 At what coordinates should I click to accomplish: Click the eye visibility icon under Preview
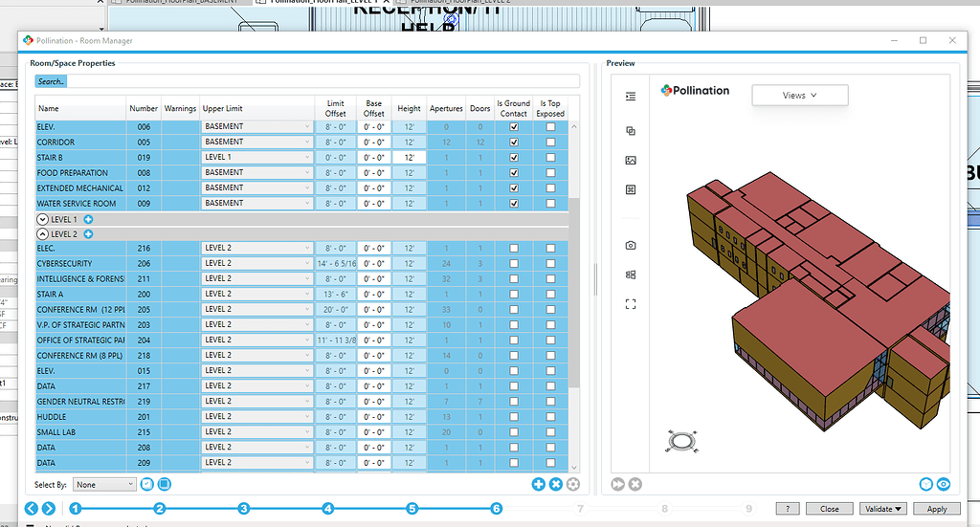click(944, 485)
